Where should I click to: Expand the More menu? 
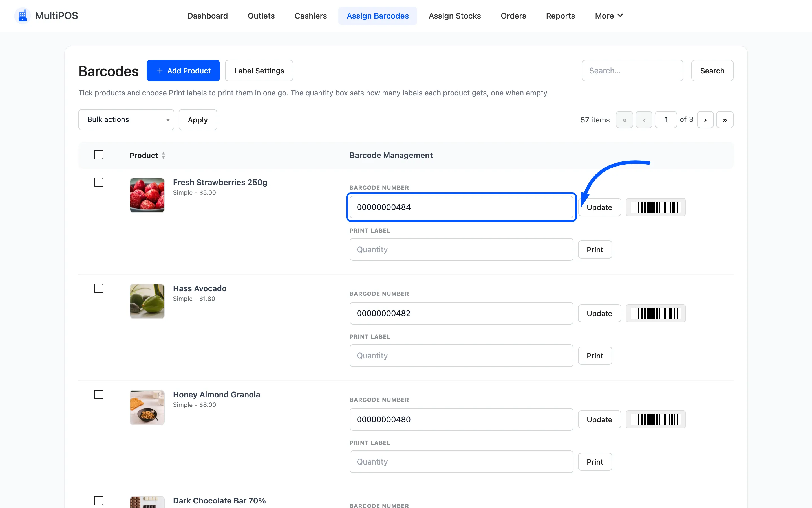(x=609, y=16)
